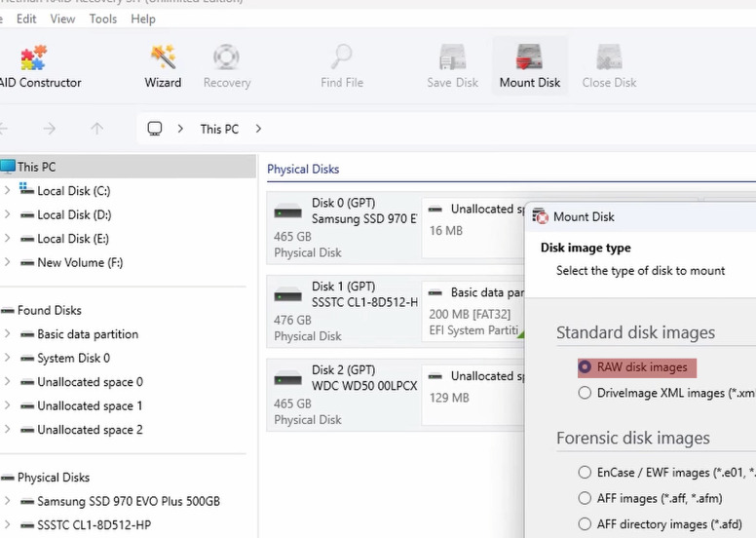756x538 pixels.
Task: Click the Local Disk (C:) Windows drive icon
Action: pos(26,189)
